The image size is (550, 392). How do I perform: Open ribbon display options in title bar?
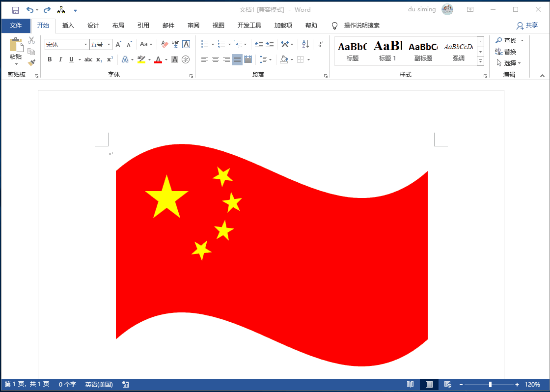(x=470, y=10)
